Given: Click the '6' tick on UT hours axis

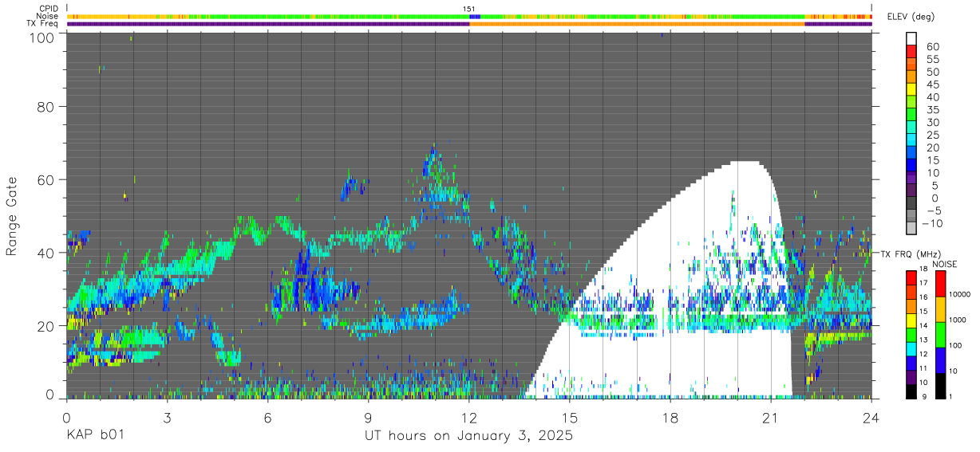Looking at the screenshot, I should point(267,417).
